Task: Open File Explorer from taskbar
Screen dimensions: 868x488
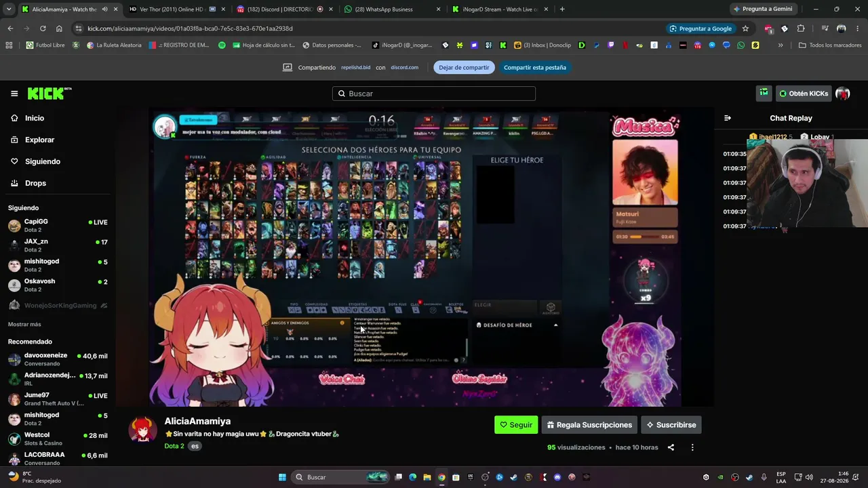Action: point(427,477)
